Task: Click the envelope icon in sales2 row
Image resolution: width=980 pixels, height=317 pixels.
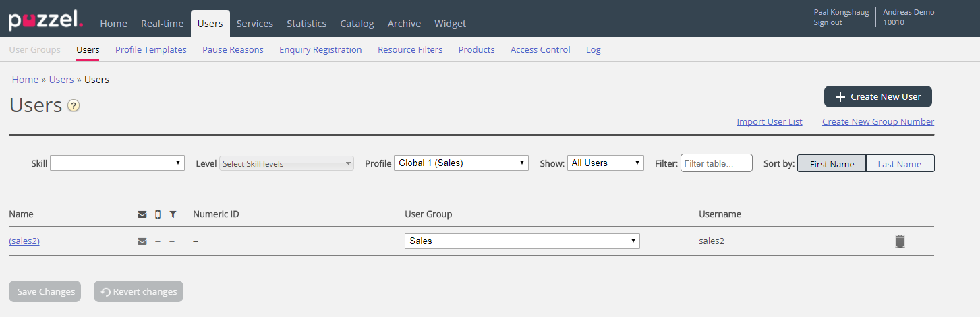Action: coord(142,241)
